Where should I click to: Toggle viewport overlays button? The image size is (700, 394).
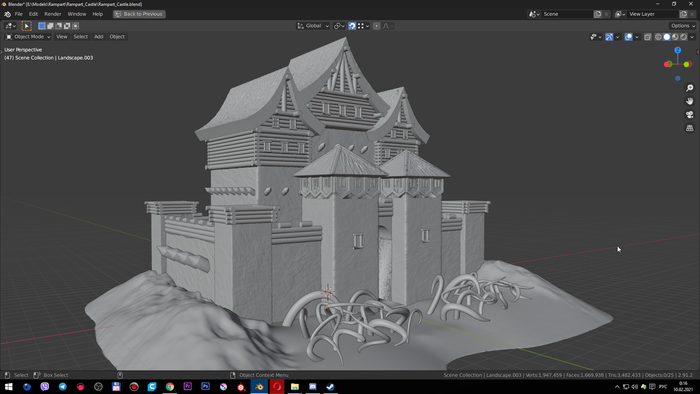pos(629,37)
